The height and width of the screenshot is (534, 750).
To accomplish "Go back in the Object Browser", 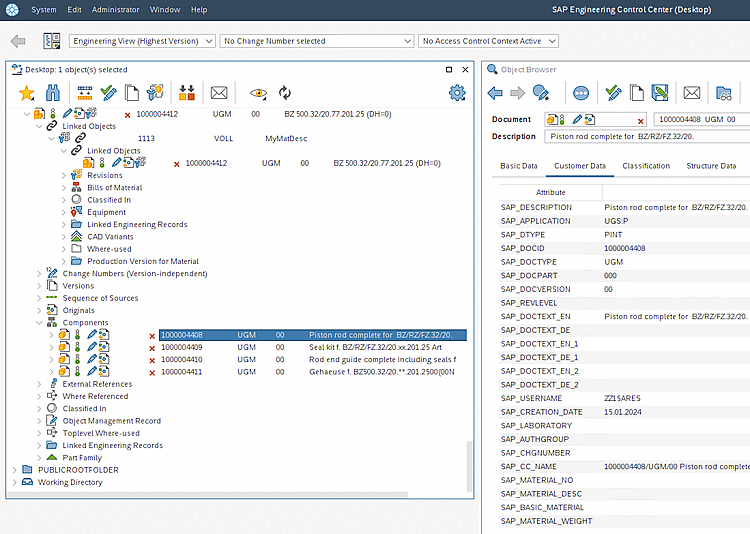I will click(495, 93).
